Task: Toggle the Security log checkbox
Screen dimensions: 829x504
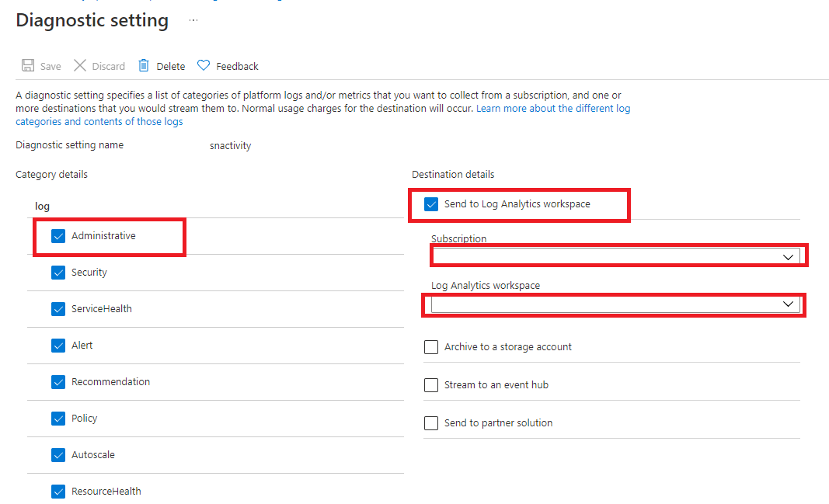Action: (x=58, y=273)
